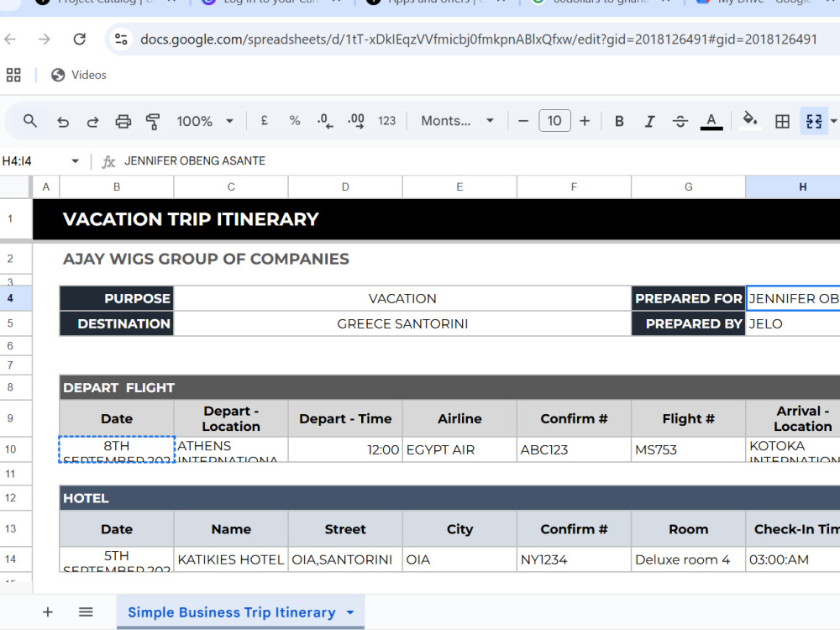
Task: View site information icon in address bar
Action: pyautogui.click(x=121, y=39)
